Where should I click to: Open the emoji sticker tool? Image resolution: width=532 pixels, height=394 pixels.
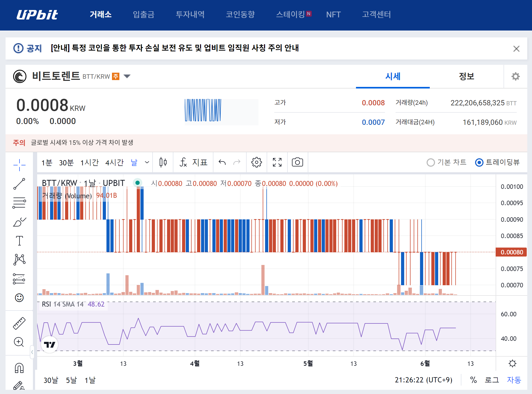pos(19,298)
